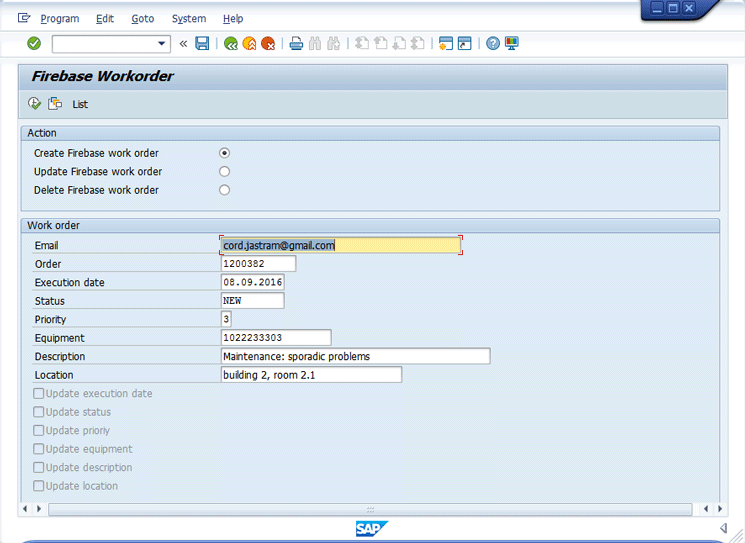This screenshot has height=543, width=745.
Task: Click the green Enter checkmark icon
Action: click(34, 43)
